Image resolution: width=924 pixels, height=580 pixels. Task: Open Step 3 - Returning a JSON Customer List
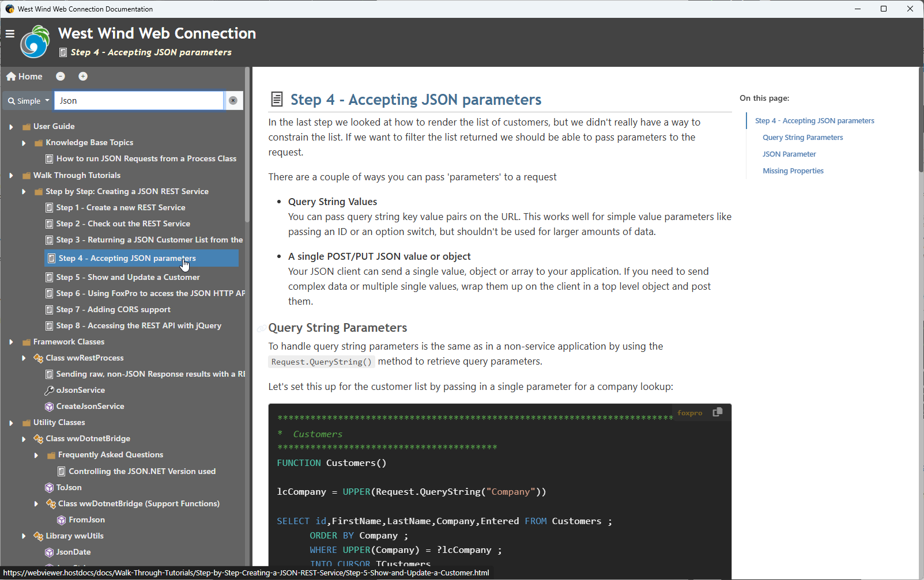[149, 240]
